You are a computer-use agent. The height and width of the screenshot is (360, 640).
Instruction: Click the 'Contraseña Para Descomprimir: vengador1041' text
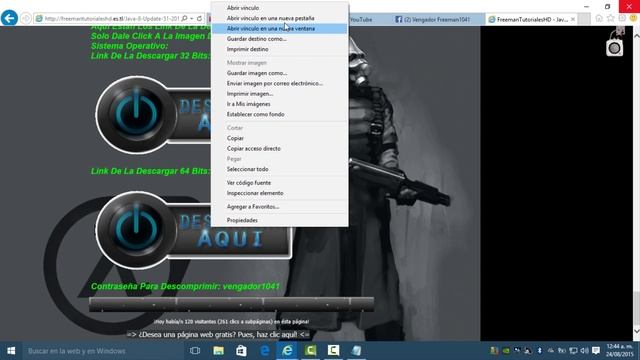click(185, 286)
